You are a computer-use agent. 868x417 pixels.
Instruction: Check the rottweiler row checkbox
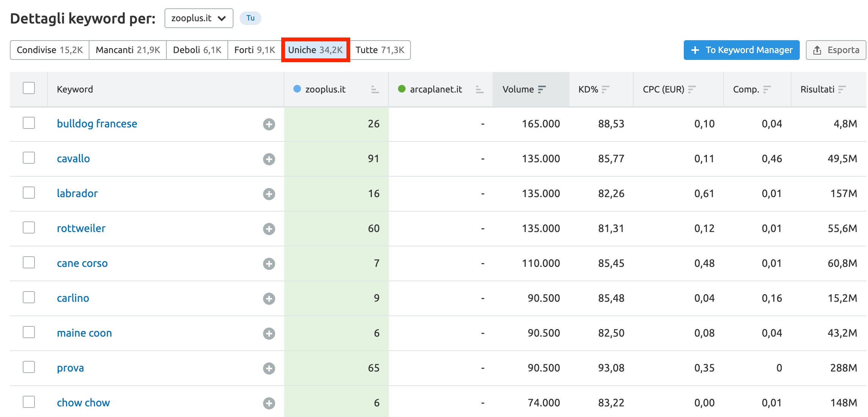[x=29, y=227]
